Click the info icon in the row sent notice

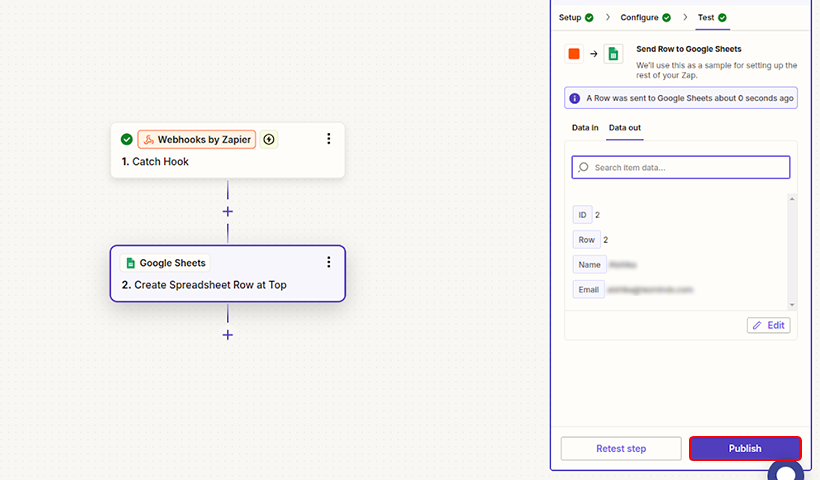point(574,98)
